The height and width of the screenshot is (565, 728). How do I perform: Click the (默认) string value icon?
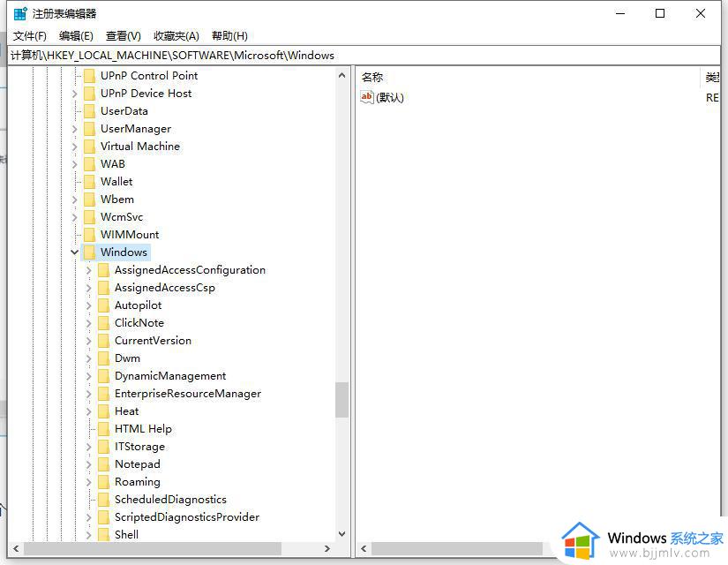[x=367, y=97]
